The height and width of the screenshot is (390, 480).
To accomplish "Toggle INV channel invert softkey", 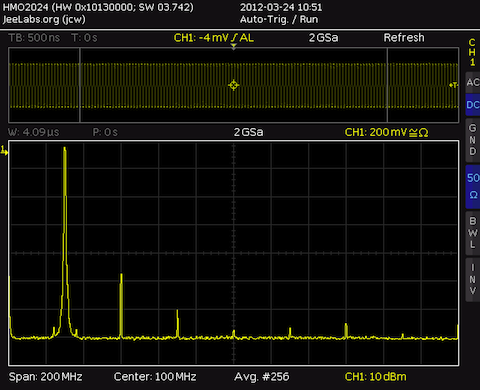I will [x=473, y=279].
